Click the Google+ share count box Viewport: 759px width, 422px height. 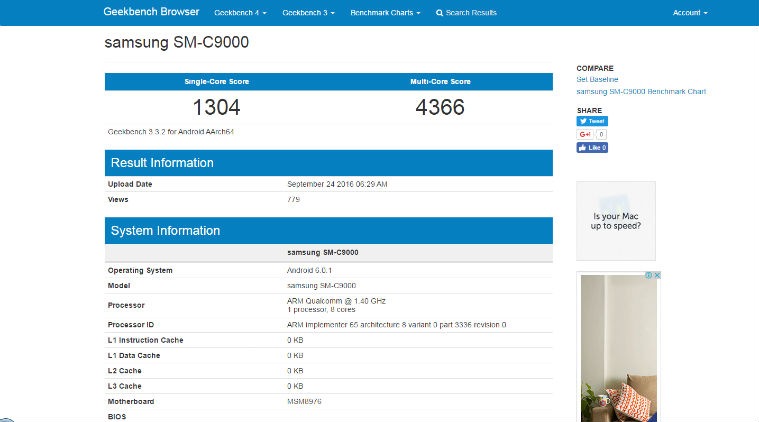pyautogui.click(x=601, y=135)
